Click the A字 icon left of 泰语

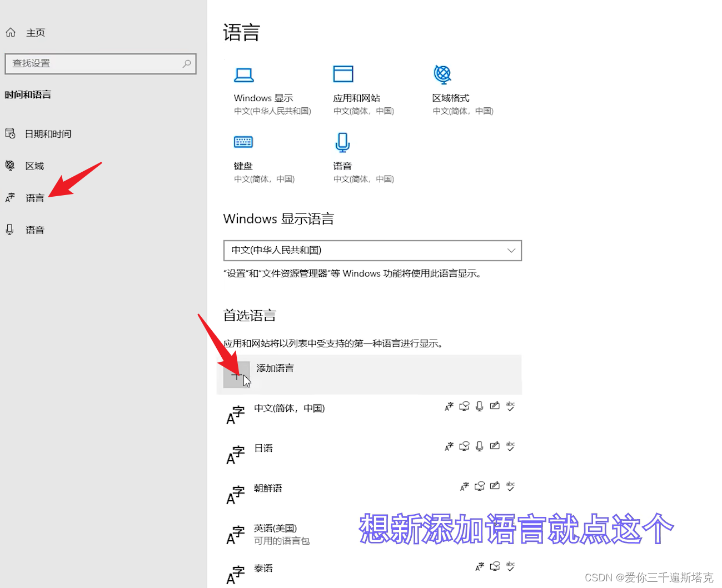pos(236,575)
